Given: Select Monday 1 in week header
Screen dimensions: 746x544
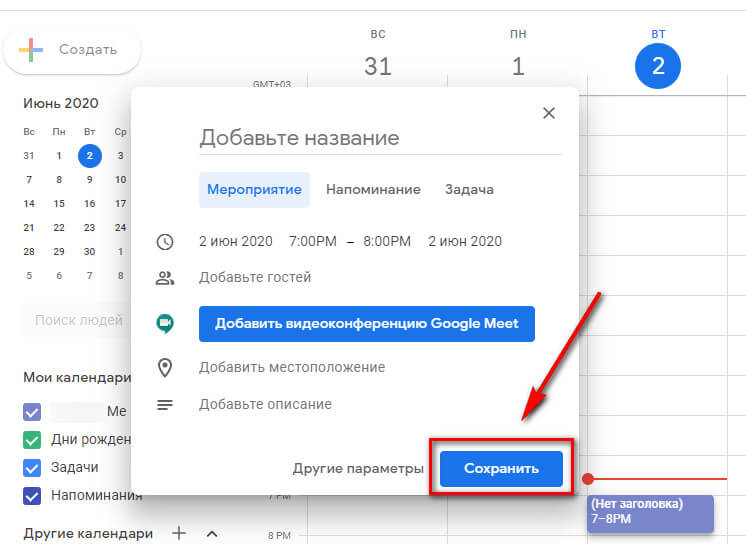Looking at the screenshot, I should 518,66.
